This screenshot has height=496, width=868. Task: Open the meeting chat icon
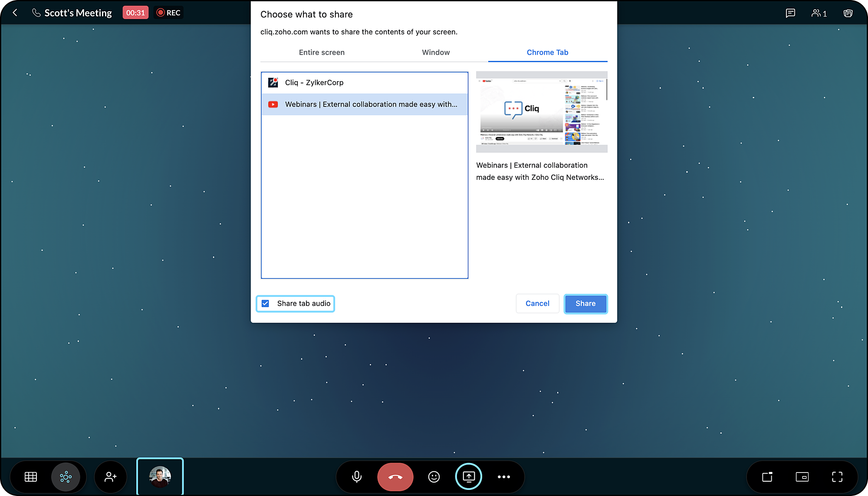[x=790, y=13]
